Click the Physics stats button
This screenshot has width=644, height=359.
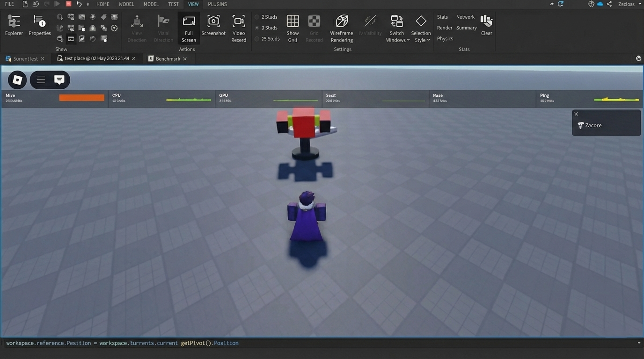point(445,39)
